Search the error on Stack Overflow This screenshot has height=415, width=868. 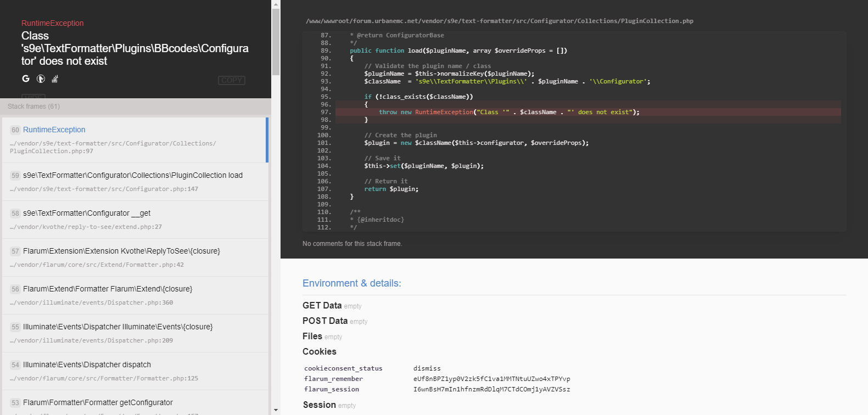(55, 79)
